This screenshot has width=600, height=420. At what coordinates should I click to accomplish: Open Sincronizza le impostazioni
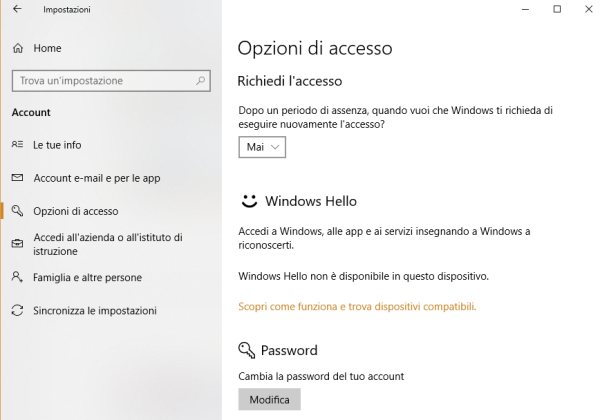click(94, 311)
